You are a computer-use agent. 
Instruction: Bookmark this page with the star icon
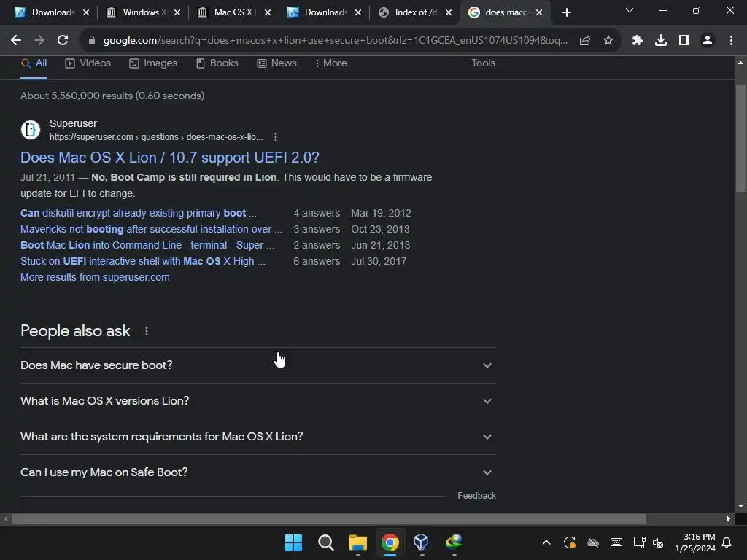click(x=608, y=41)
